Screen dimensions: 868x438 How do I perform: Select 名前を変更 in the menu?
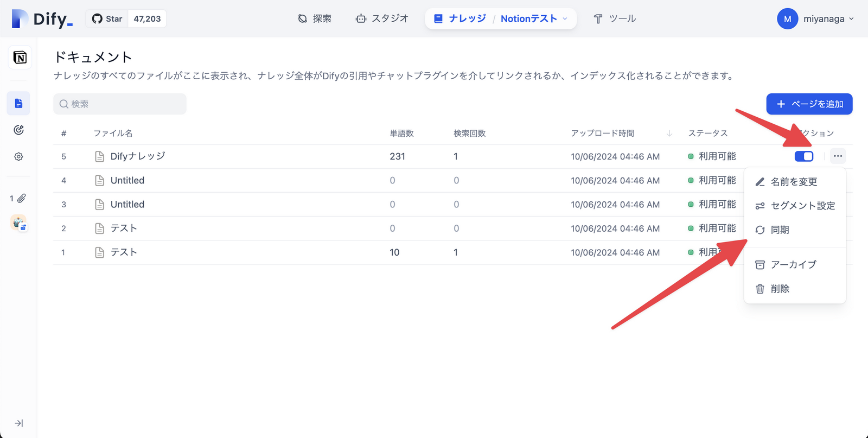tap(795, 182)
